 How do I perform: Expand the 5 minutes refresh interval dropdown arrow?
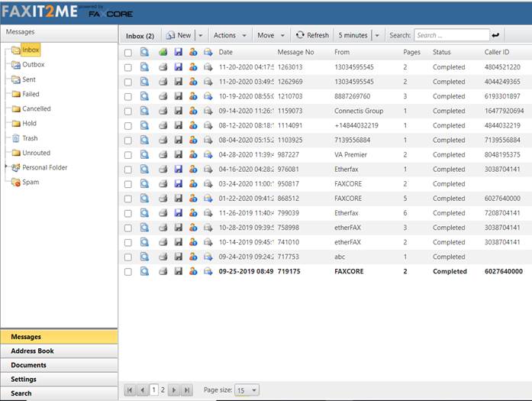[x=377, y=35]
